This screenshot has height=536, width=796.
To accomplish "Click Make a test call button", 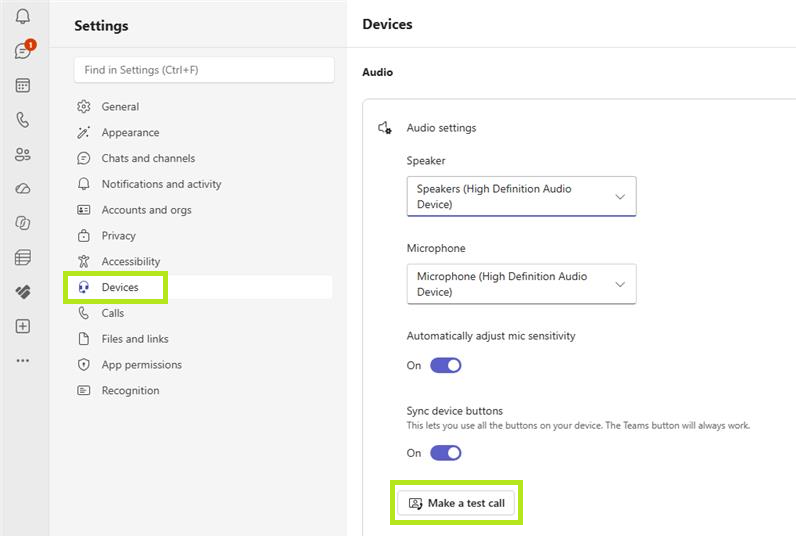I will click(x=456, y=503).
